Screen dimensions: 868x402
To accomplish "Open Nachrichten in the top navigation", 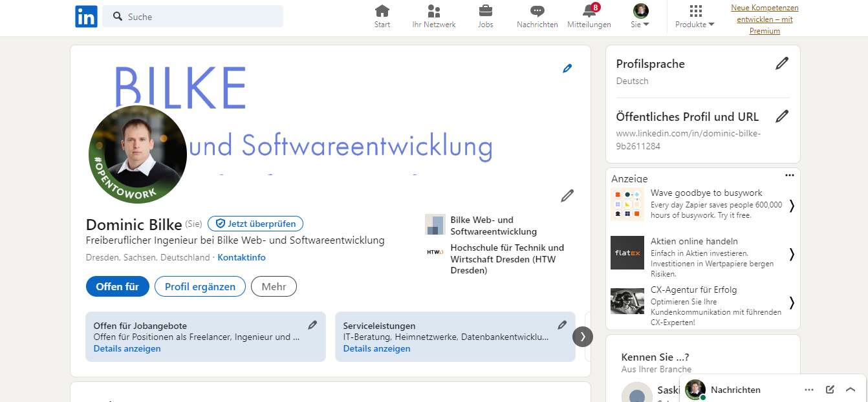I will pos(537,17).
